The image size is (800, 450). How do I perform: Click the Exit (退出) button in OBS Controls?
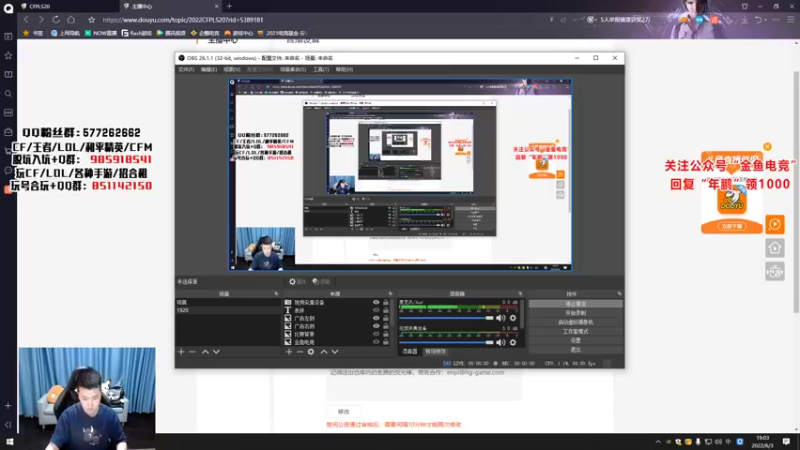[576, 349]
